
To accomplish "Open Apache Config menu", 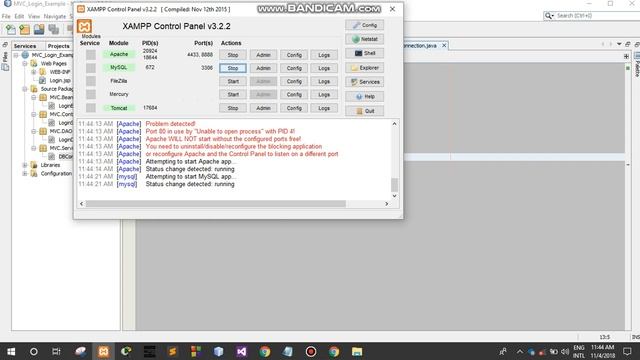I will tap(294, 55).
